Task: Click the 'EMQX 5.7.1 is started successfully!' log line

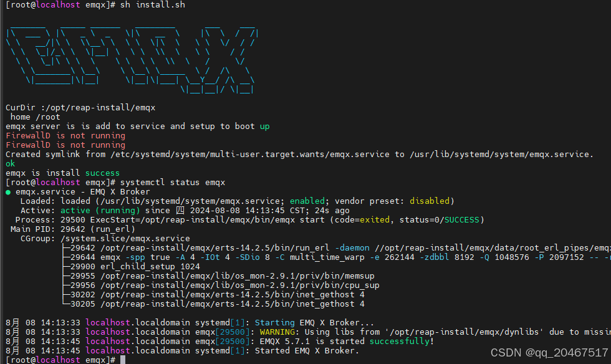Action: click(219, 342)
